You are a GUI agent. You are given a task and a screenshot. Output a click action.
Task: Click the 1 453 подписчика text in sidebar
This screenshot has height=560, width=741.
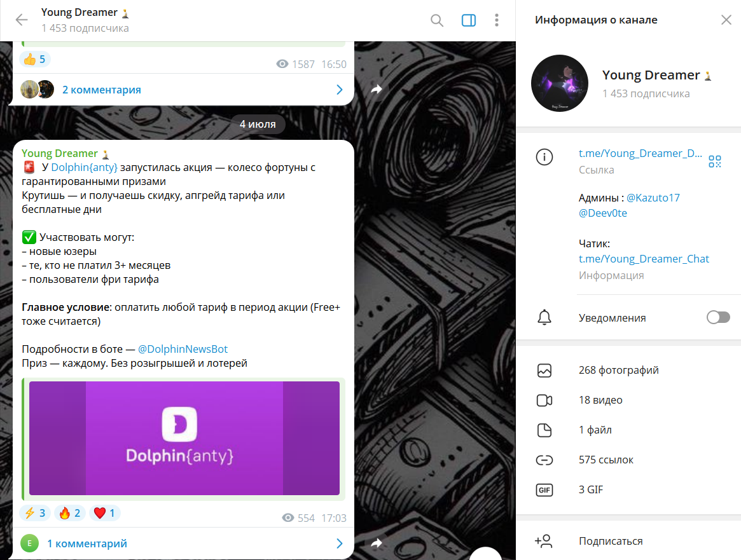(x=646, y=93)
